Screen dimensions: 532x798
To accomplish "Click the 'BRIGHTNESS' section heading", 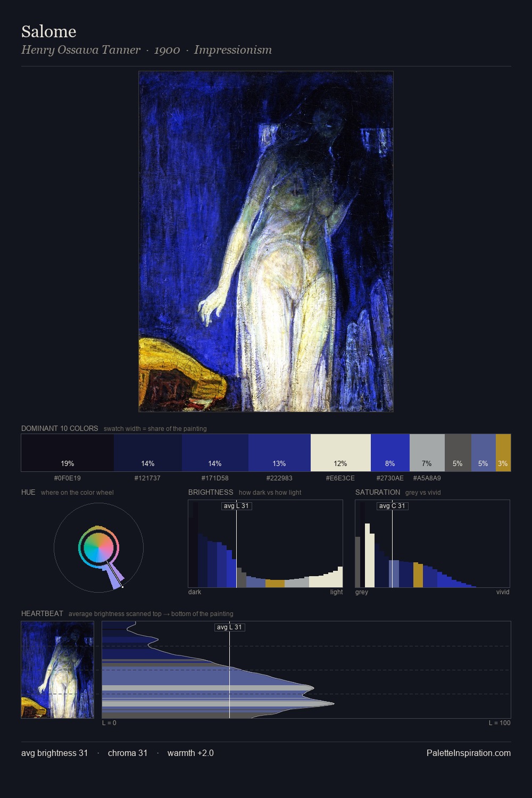I will coord(211,492).
